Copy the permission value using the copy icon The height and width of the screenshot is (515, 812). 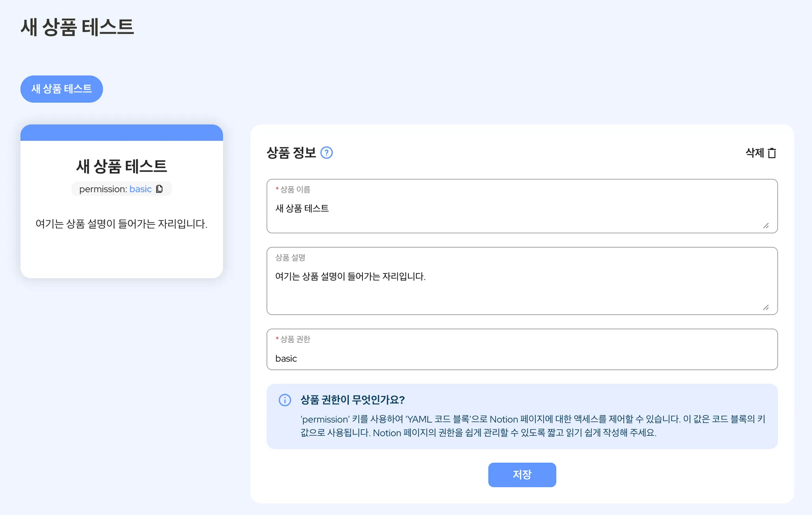pos(159,189)
